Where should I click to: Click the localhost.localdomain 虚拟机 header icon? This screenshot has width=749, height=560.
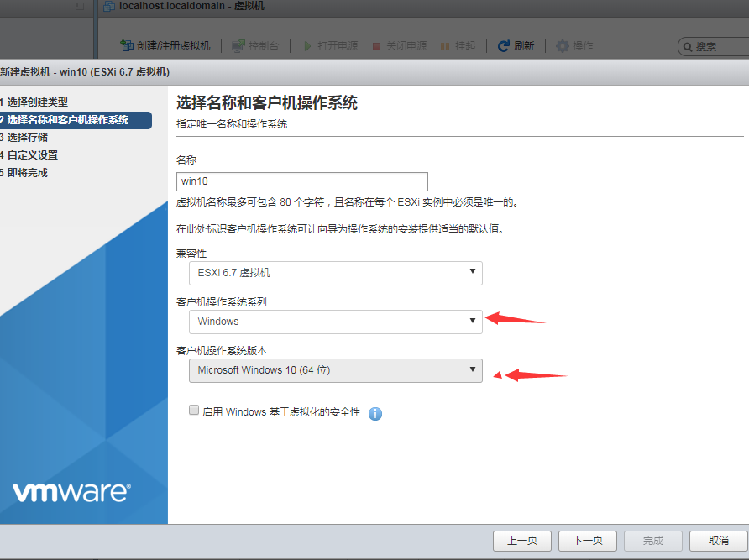(x=109, y=6)
